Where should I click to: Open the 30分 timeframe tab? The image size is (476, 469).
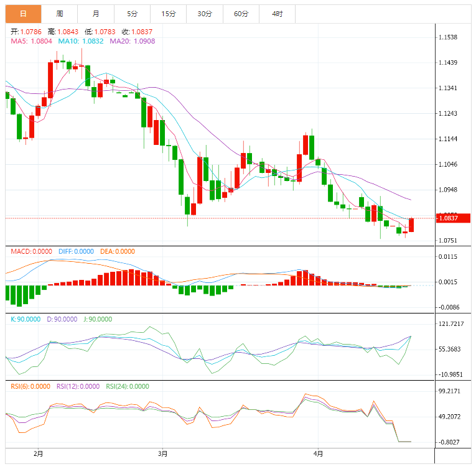pyautogui.click(x=205, y=14)
